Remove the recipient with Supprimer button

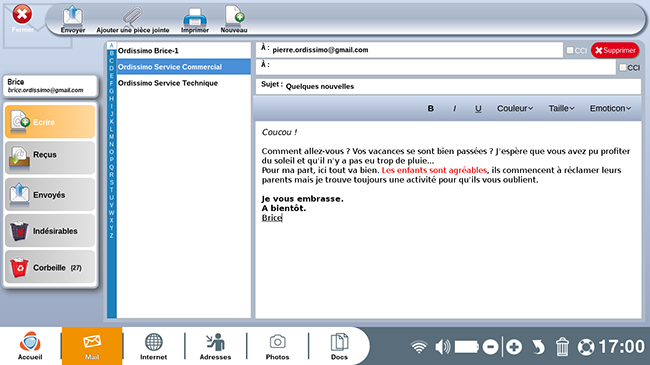coord(615,50)
